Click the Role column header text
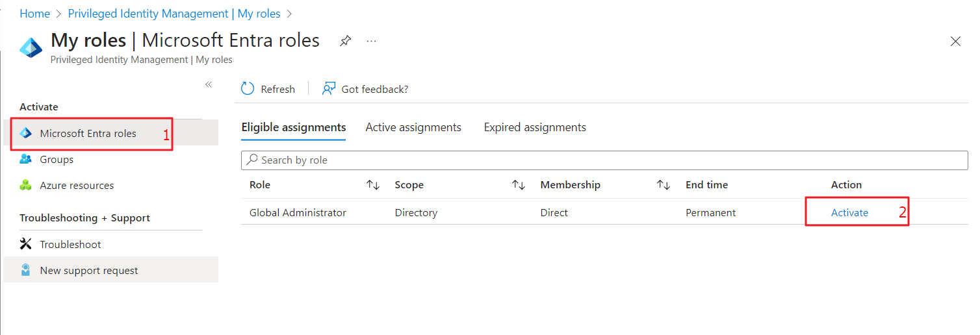Image resolution: width=980 pixels, height=335 pixels. click(x=260, y=185)
